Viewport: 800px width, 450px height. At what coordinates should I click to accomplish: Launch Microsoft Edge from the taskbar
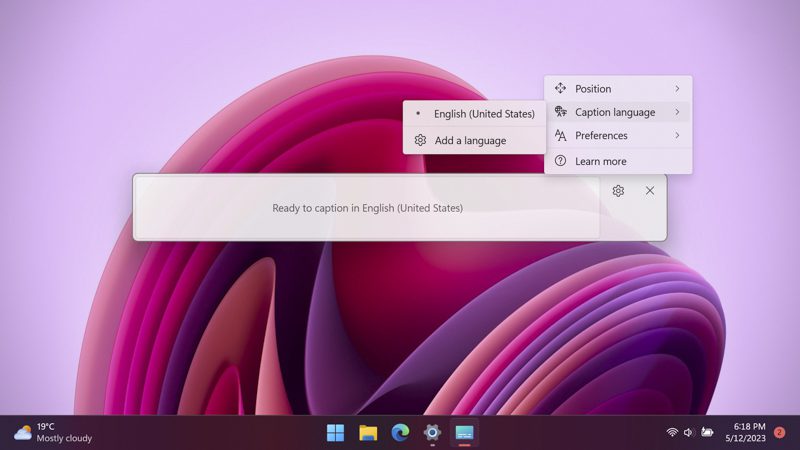[x=400, y=433]
